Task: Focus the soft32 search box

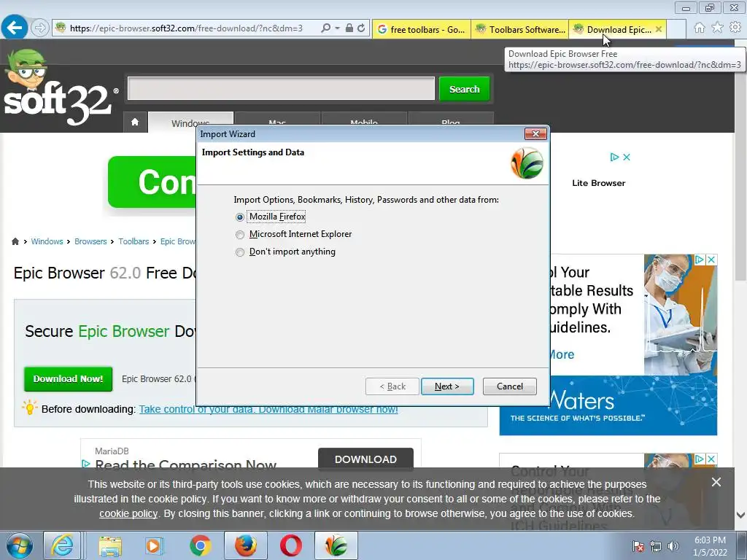Action: pos(281,89)
